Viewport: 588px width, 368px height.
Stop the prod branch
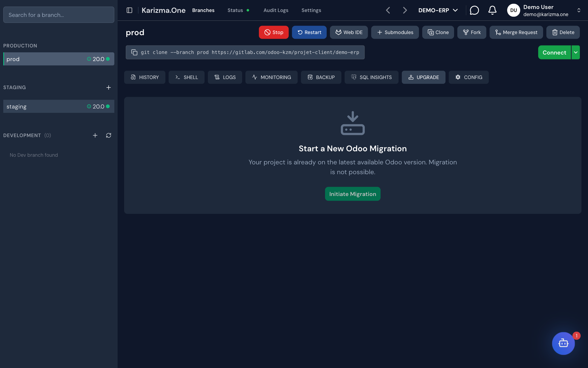pos(274,32)
